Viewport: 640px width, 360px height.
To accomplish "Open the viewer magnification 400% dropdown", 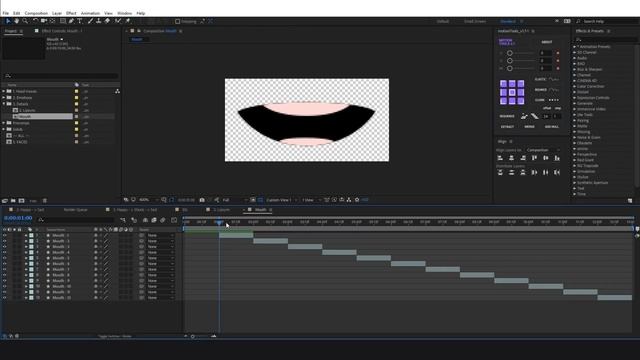I will point(148,200).
